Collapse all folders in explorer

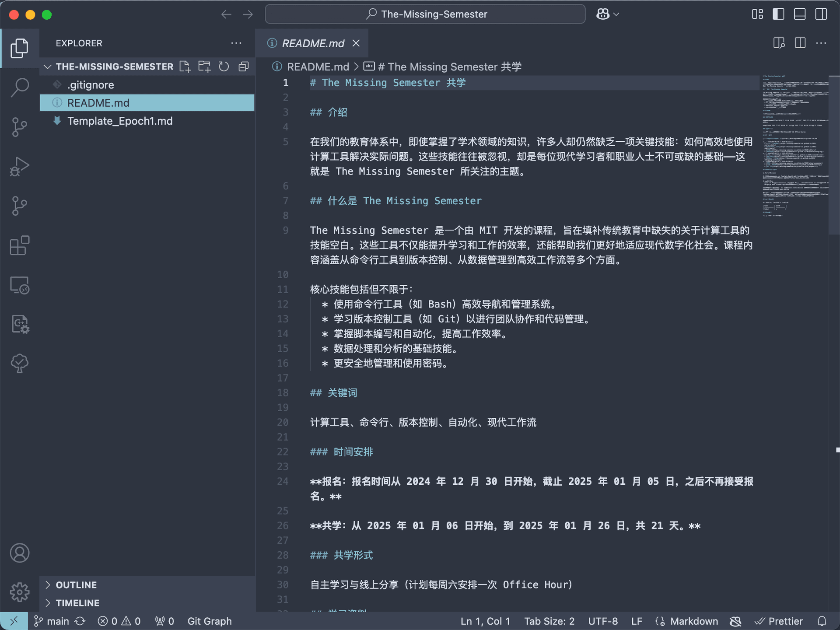click(244, 66)
